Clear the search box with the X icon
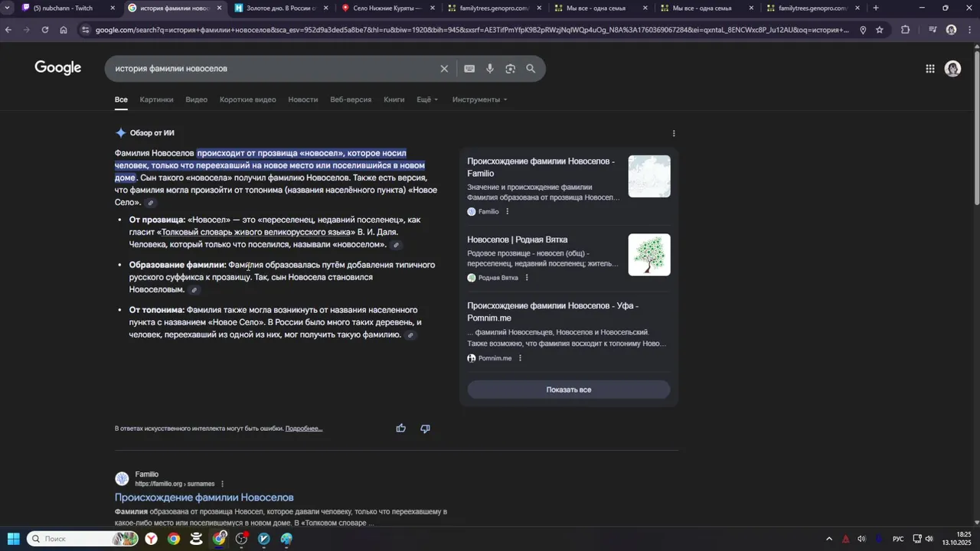Image resolution: width=980 pixels, height=551 pixels. [x=444, y=69]
